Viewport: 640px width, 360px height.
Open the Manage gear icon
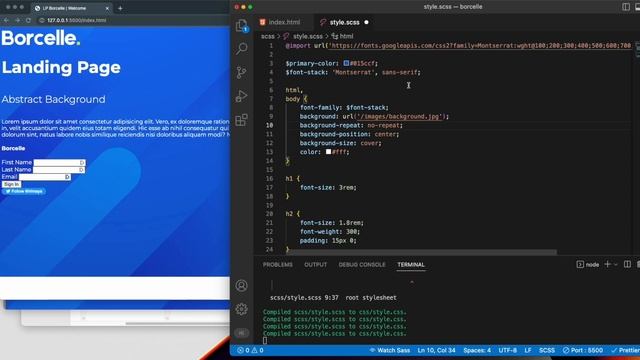coord(242,309)
